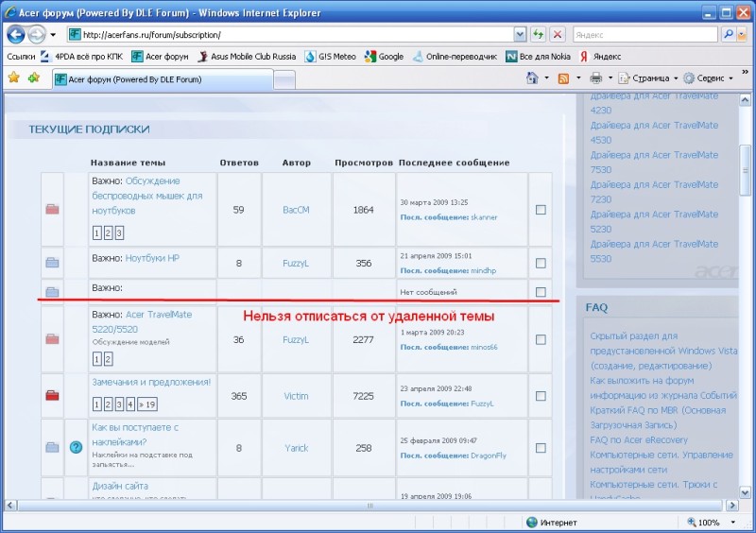Image resolution: width=756 pixels, height=533 pixels.
Task: Open author Victim profile
Action: coord(296,396)
